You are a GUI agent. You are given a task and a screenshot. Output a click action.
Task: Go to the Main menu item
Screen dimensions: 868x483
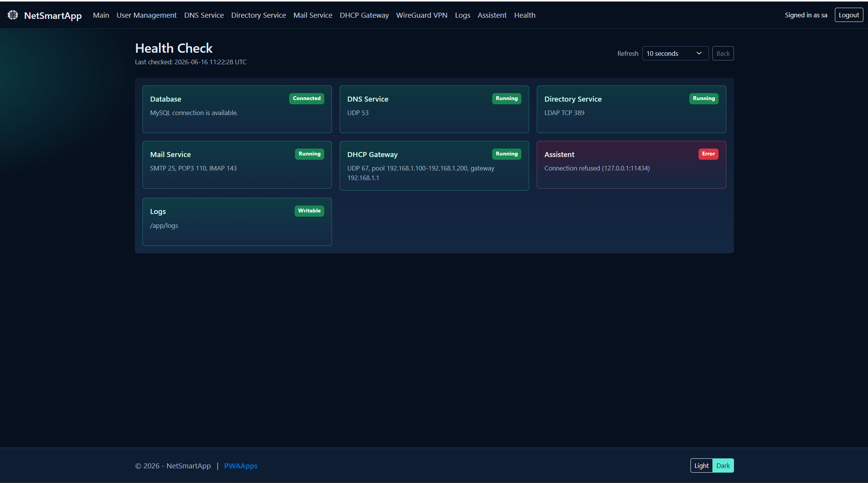point(101,15)
